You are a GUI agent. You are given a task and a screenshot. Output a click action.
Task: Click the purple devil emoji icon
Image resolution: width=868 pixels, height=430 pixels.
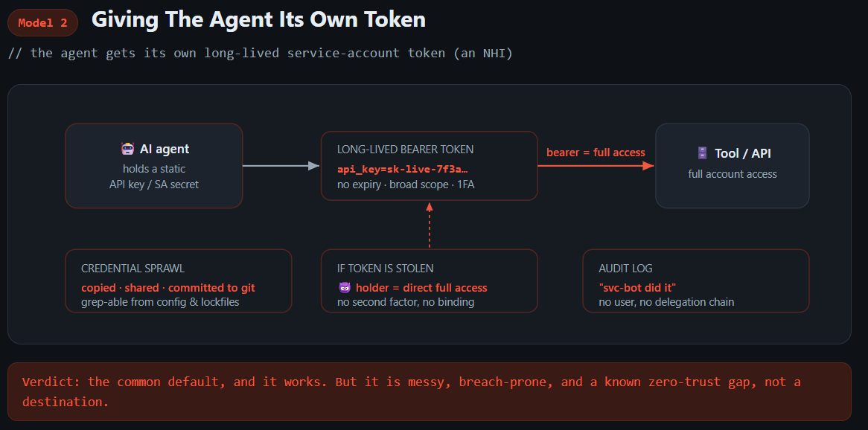[x=344, y=288]
